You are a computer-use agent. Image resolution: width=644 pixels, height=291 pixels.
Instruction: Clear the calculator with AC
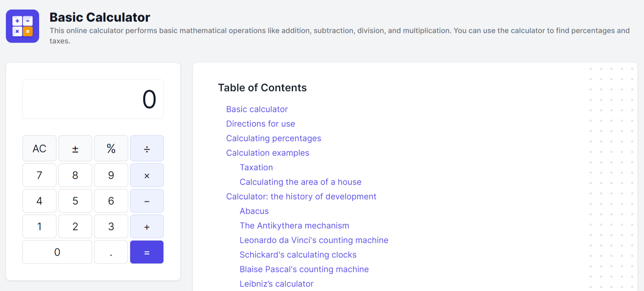coord(39,149)
